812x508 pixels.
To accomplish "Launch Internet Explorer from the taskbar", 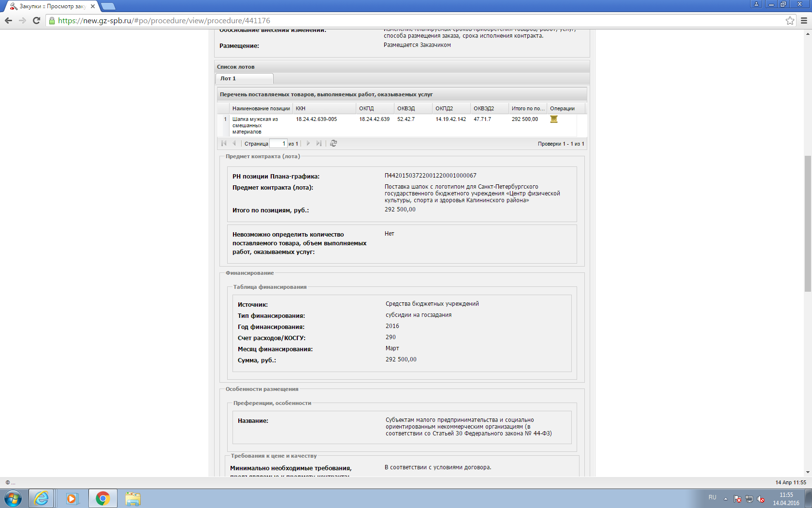I will [x=42, y=498].
